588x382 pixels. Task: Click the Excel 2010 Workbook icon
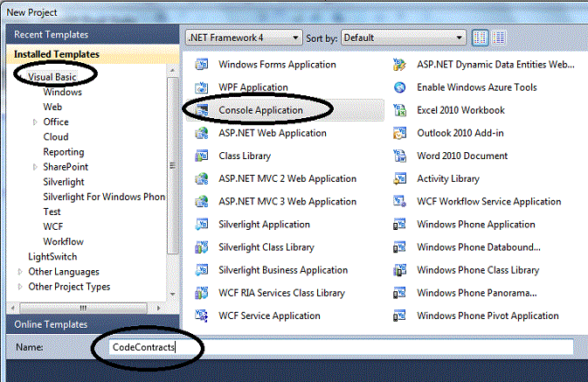coord(400,110)
